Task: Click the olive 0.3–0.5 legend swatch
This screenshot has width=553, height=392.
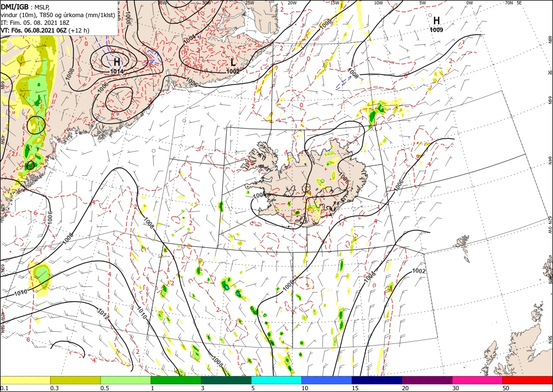Action: (75, 380)
